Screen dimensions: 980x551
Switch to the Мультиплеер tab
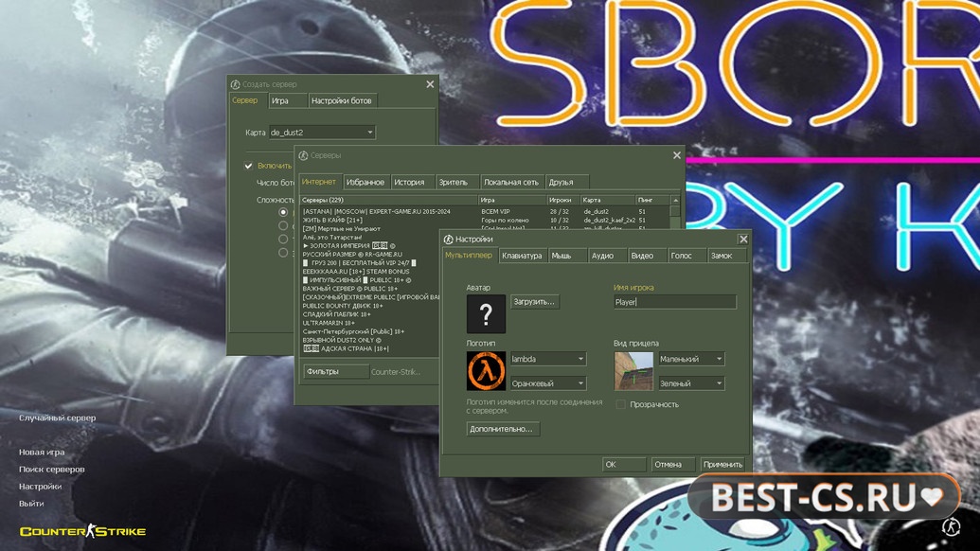click(x=470, y=255)
